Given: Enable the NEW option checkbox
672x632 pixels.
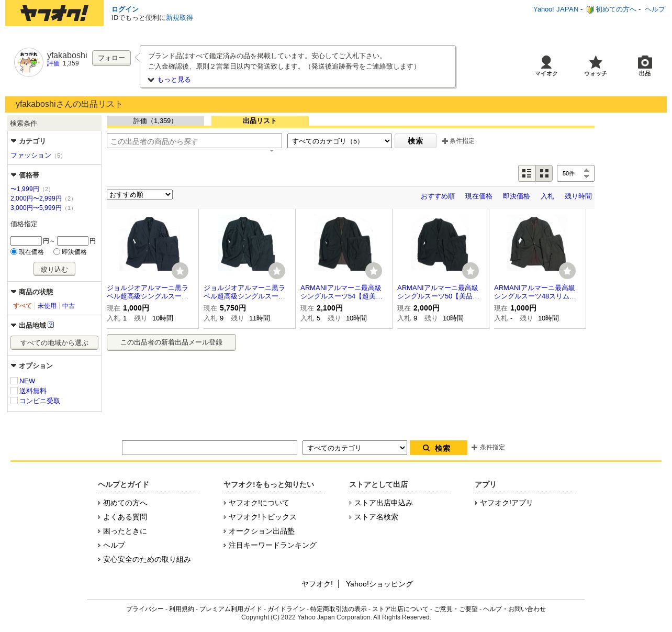Looking at the screenshot, I should [x=14, y=381].
